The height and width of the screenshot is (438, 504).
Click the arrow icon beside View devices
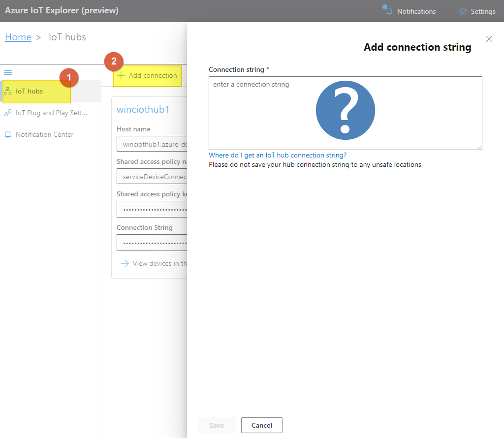click(x=125, y=263)
